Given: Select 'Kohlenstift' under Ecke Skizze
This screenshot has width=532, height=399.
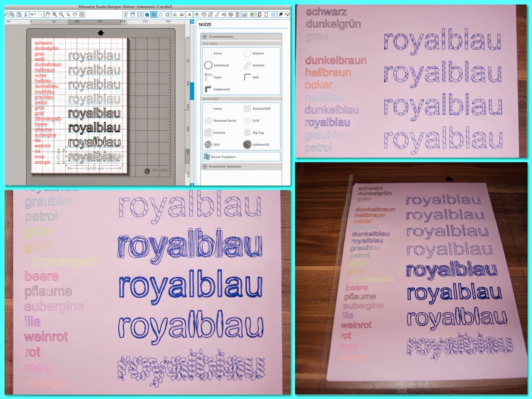Looking at the screenshot, I should pos(217,89).
